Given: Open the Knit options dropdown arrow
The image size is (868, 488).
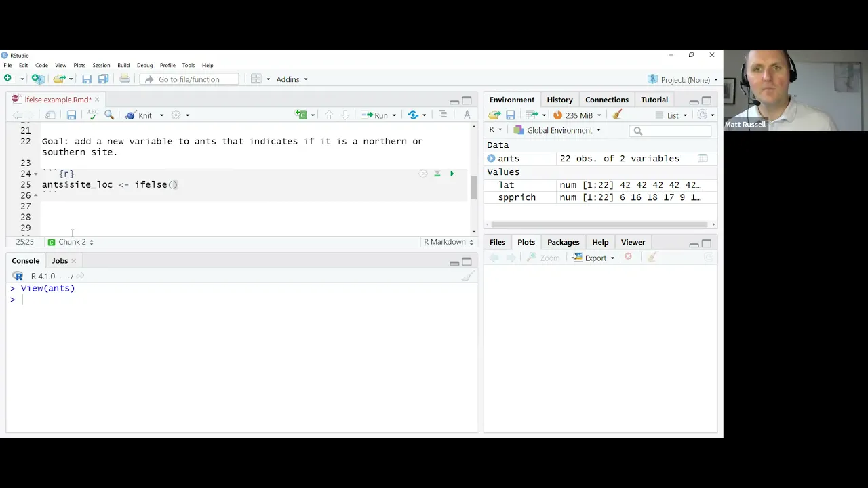Looking at the screenshot, I should (161, 115).
